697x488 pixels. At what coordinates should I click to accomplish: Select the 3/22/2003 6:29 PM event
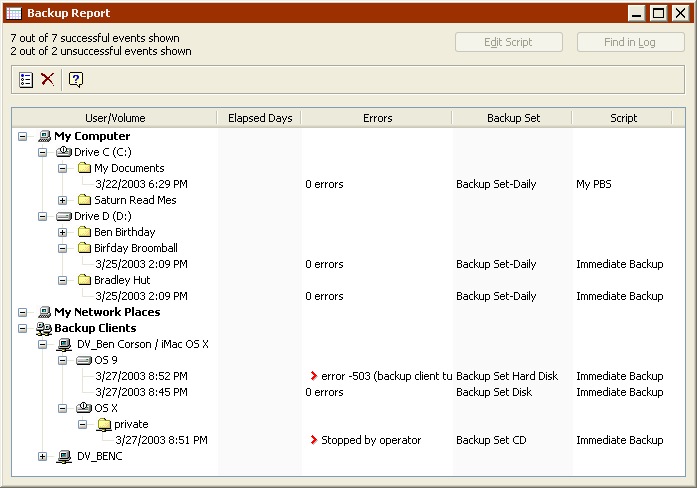tap(141, 184)
